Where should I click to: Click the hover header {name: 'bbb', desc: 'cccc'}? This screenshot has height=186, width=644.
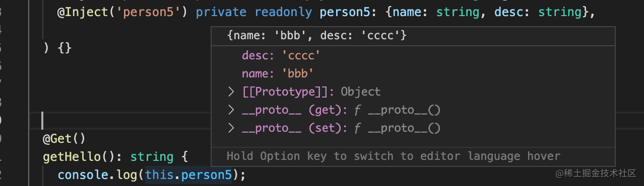316,36
